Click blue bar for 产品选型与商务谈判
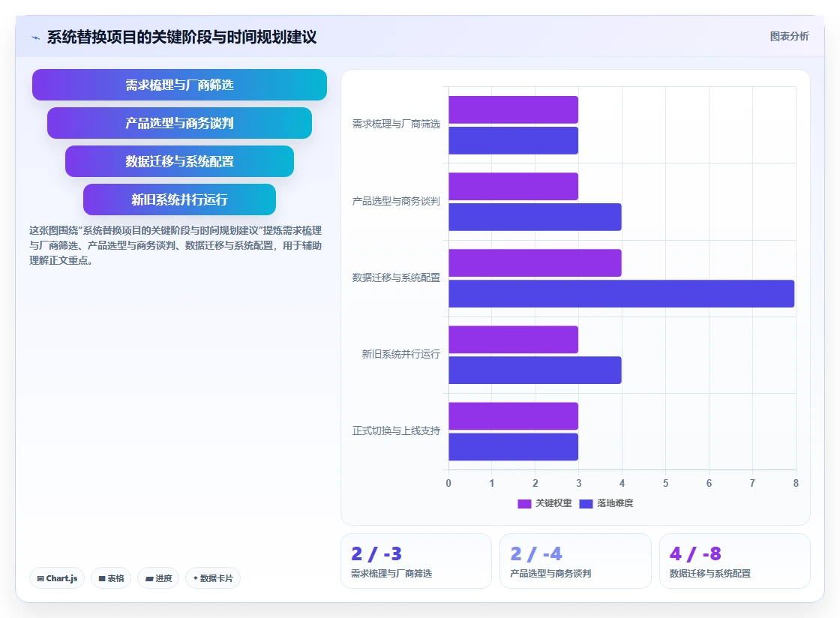The image size is (840, 618). pos(535,217)
